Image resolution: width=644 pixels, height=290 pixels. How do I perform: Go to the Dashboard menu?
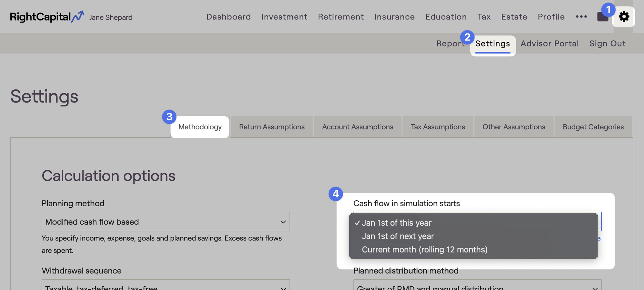click(228, 17)
